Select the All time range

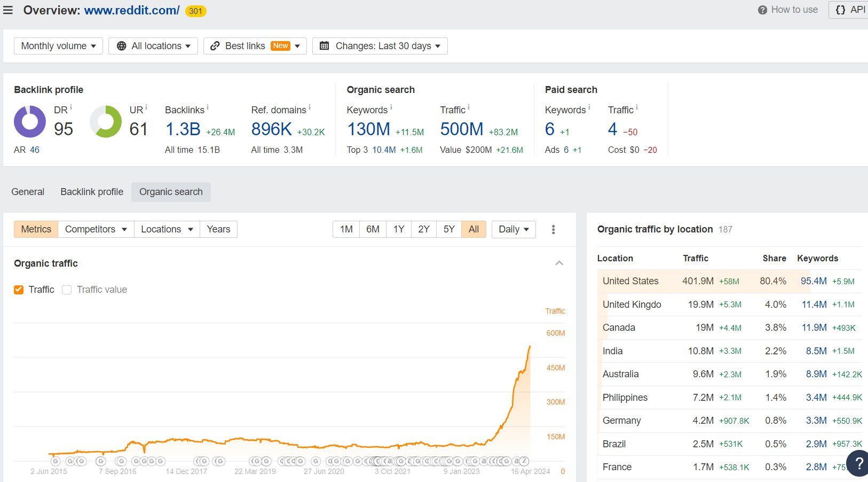pyautogui.click(x=474, y=229)
